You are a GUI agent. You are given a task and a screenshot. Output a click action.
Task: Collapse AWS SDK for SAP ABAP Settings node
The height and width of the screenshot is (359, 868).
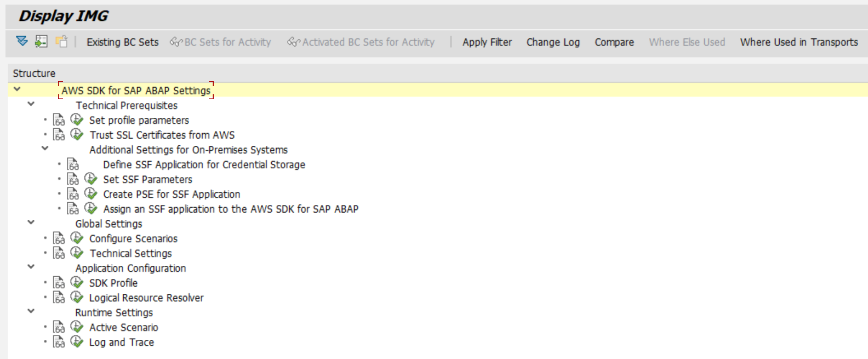[x=17, y=89]
